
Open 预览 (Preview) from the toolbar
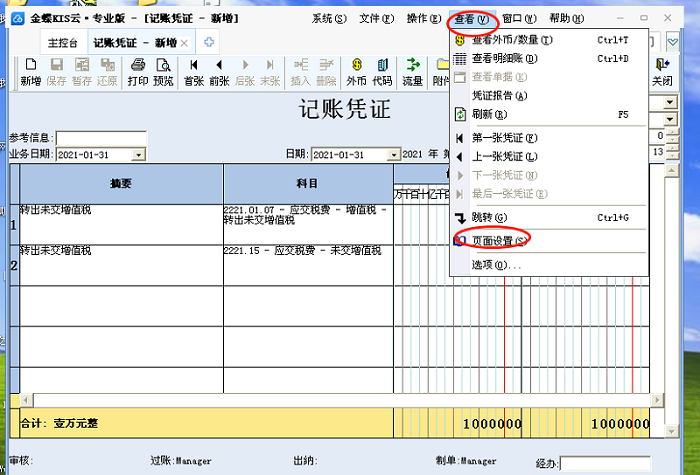[x=163, y=72]
